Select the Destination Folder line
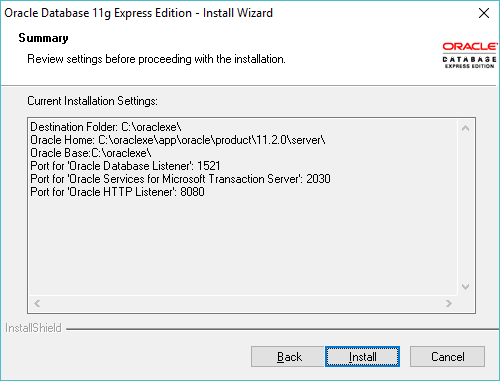500x381 pixels. 106,127
